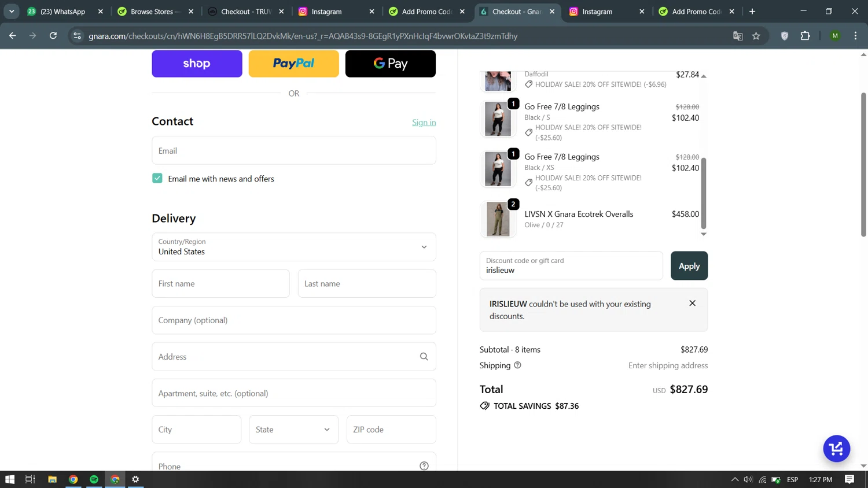Click the ESP language indicator in tray
868x488 pixels.
[793, 479]
